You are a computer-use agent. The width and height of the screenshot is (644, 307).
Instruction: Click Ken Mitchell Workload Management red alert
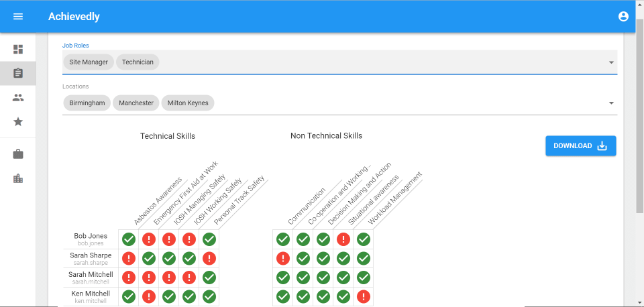[x=364, y=296]
